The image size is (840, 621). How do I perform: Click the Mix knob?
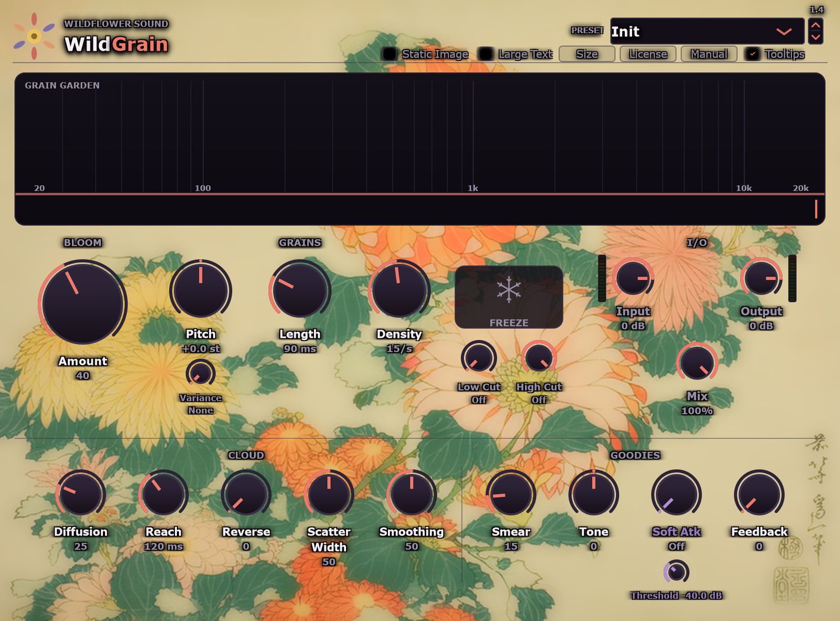[x=697, y=363]
